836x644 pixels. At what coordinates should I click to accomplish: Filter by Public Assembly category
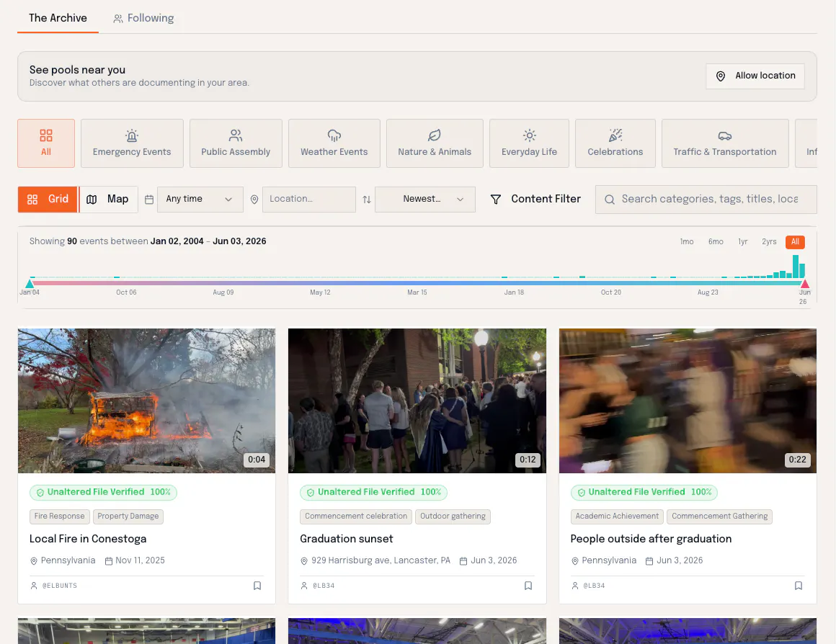(236, 143)
